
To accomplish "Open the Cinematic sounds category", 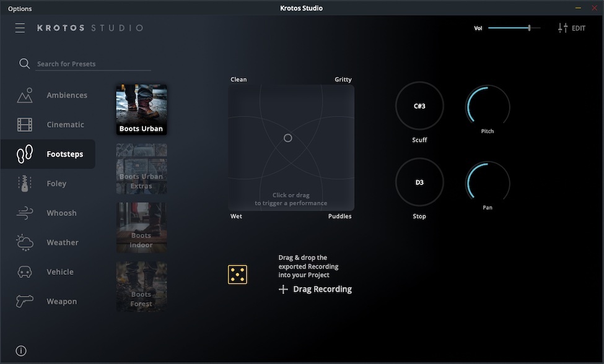I will (24, 124).
